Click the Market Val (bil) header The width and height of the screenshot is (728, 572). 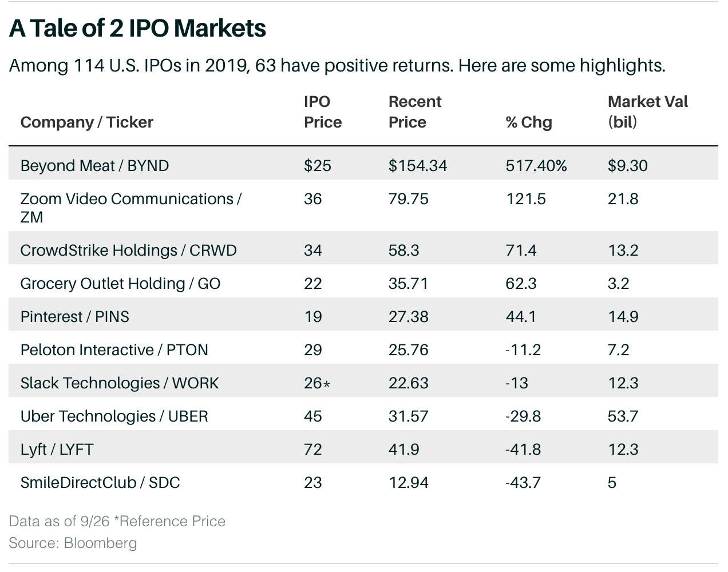[647, 112]
